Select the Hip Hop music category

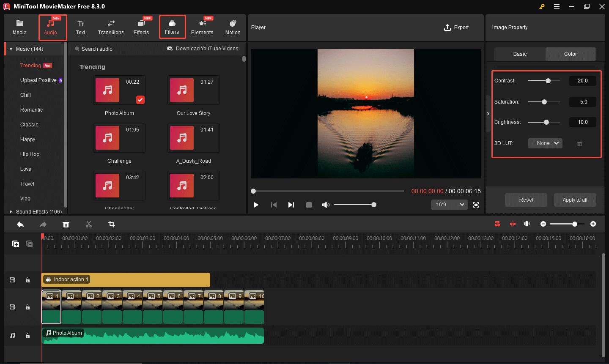(x=30, y=154)
